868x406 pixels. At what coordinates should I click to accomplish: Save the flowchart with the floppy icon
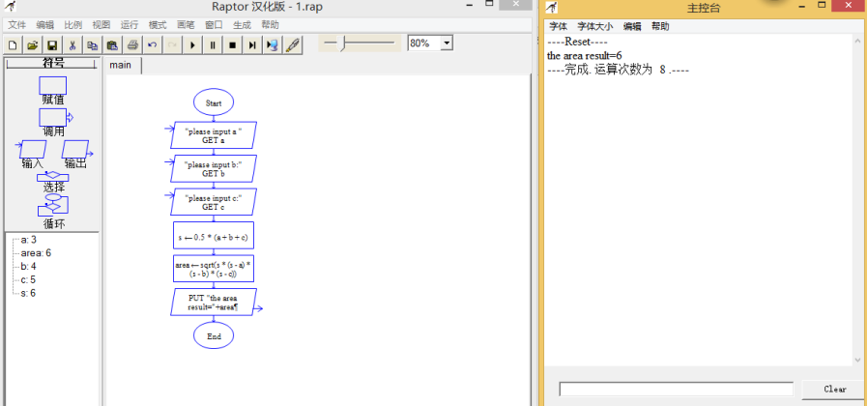point(52,44)
